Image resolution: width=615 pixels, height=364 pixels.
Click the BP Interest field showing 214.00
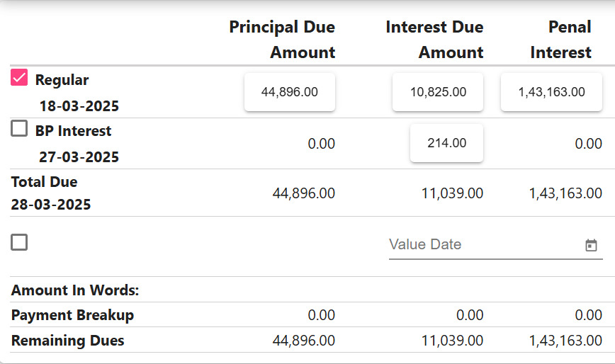pyautogui.click(x=446, y=143)
